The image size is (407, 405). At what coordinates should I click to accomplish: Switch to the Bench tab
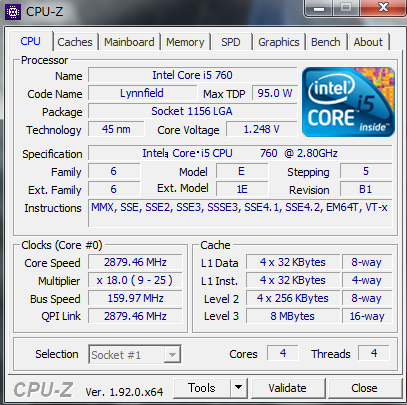[326, 42]
